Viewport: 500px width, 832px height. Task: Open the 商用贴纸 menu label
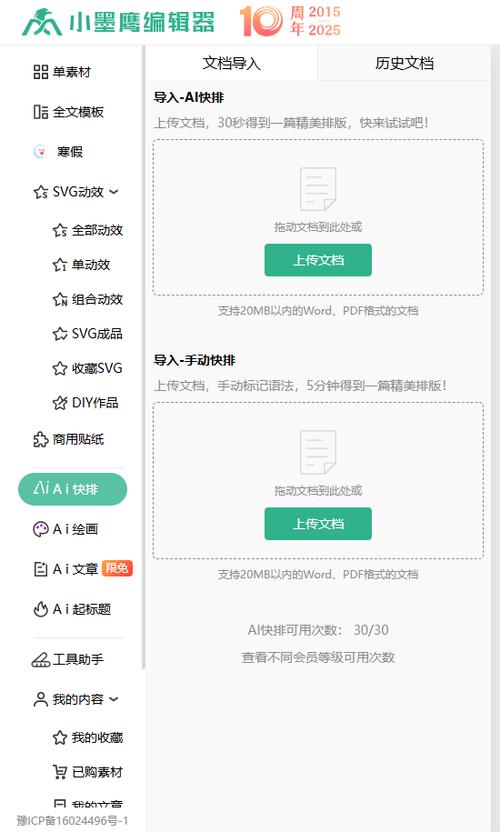pyautogui.click(x=78, y=439)
